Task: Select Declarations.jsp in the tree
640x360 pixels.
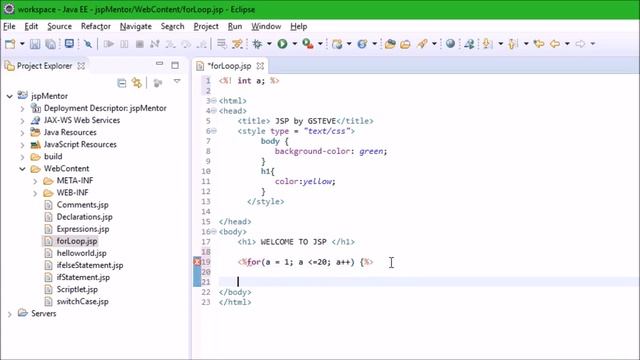Action: (84, 217)
